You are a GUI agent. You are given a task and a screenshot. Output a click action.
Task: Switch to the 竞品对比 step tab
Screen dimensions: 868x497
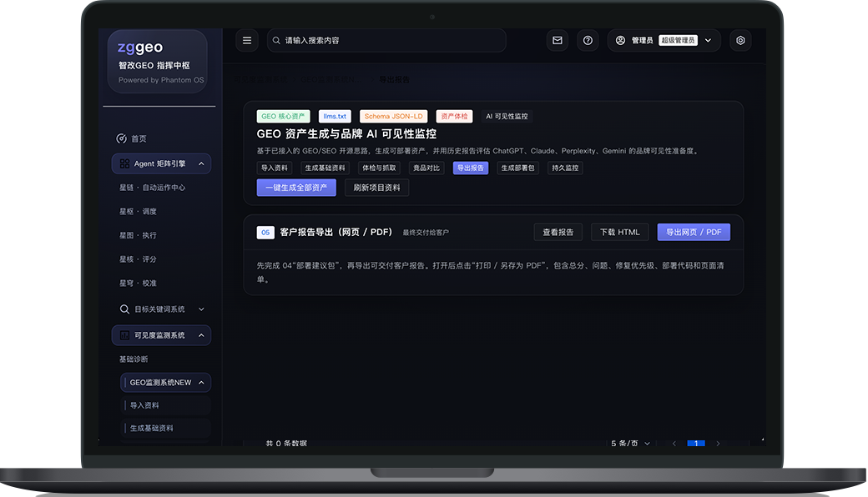[426, 168]
